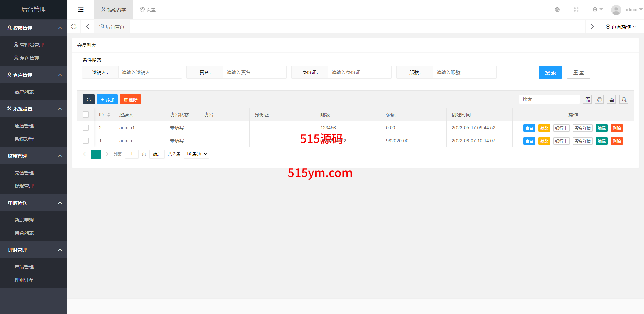Check the row for admin1

tap(86, 128)
